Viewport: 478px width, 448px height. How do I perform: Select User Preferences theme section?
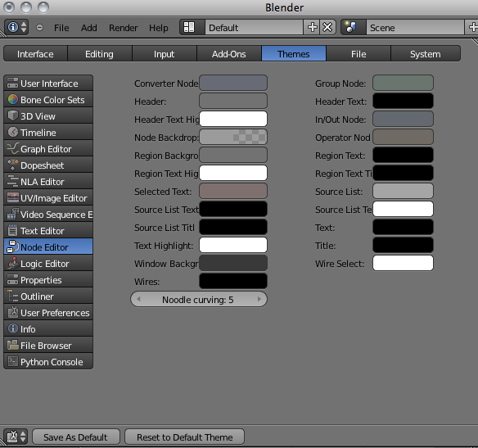[48, 313]
